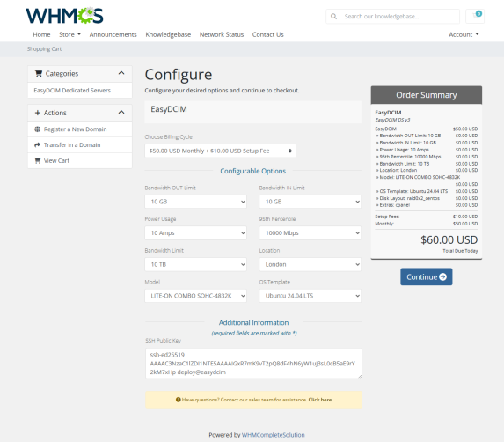Open the Location dropdown showing London
This screenshot has height=442, width=504.
(310, 264)
